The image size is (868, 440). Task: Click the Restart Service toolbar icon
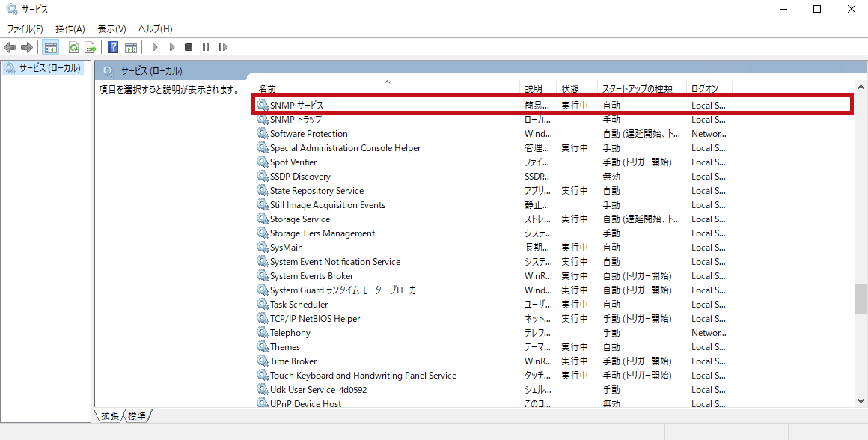pos(223,48)
